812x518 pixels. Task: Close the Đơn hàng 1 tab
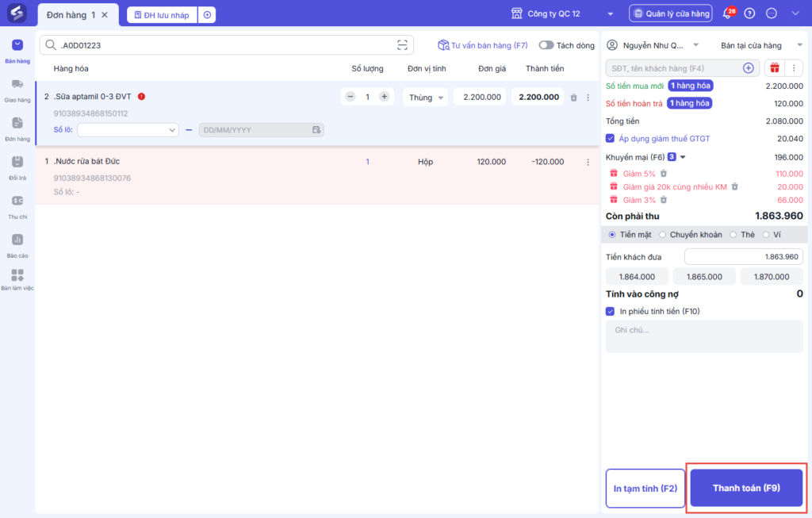click(105, 15)
